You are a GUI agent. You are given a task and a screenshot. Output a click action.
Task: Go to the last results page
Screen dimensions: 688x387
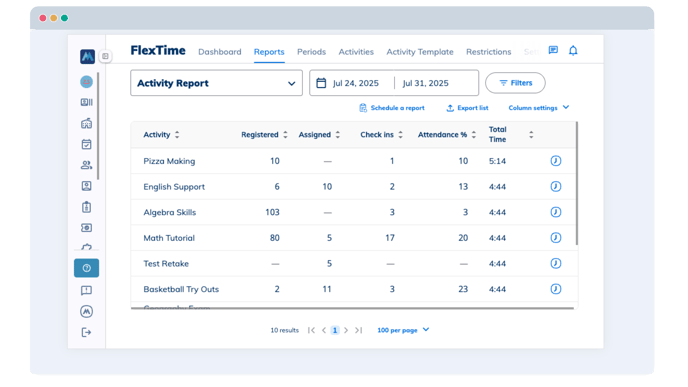[358, 330]
